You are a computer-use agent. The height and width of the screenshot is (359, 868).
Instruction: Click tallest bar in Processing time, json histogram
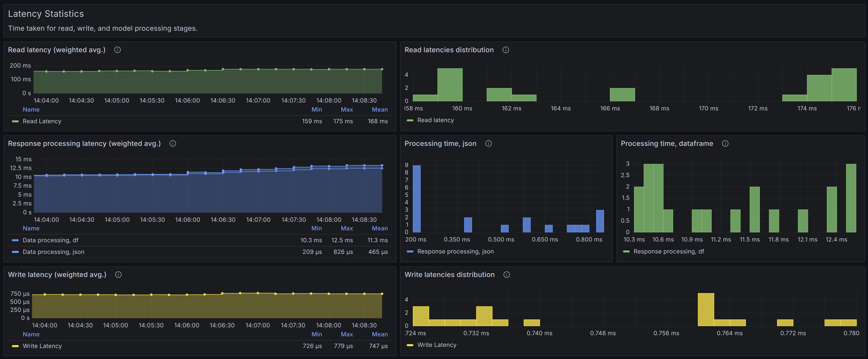[x=417, y=199]
